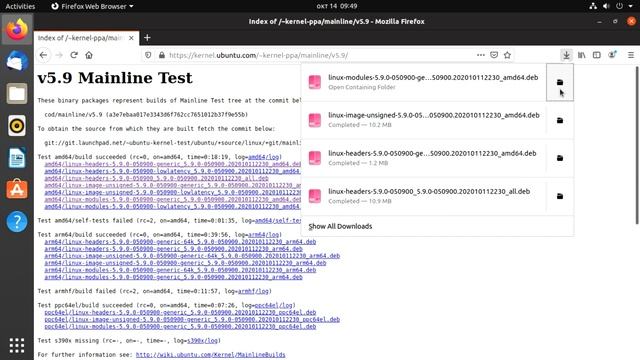Viewport: 640px width, 360px height.
Task: Open containing folder for linux-image-unsigned deb
Action: (560, 120)
